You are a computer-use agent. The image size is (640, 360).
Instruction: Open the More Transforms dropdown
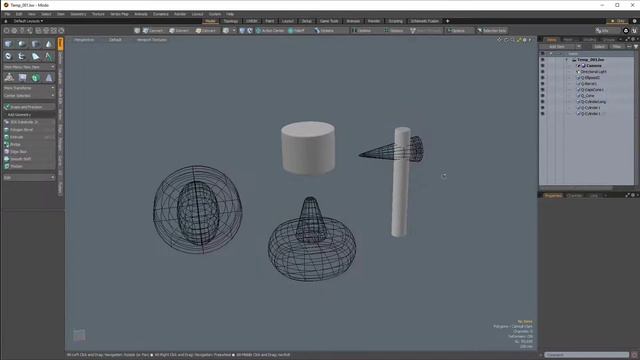29,88
